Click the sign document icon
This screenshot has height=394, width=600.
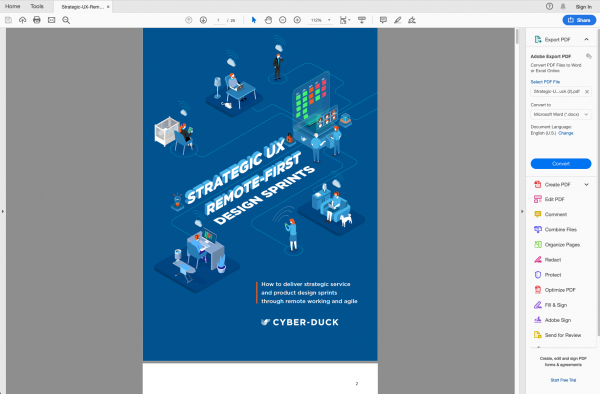412,20
